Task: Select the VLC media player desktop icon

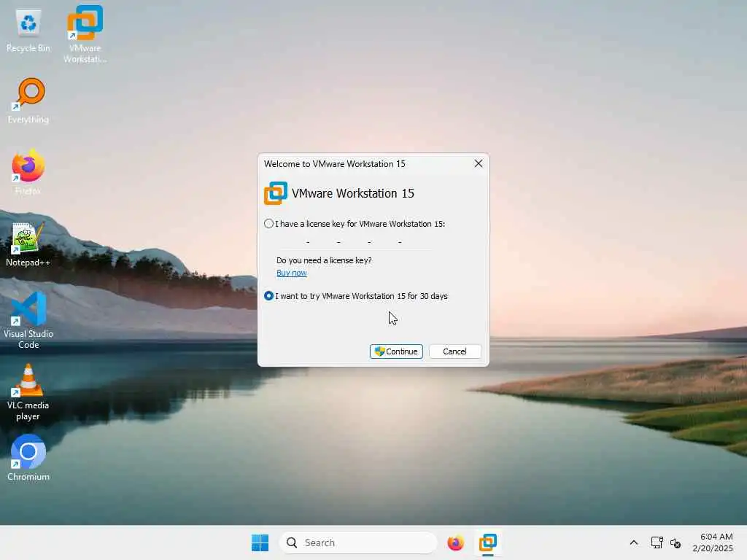Action: pyautogui.click(x=28, y=392)
